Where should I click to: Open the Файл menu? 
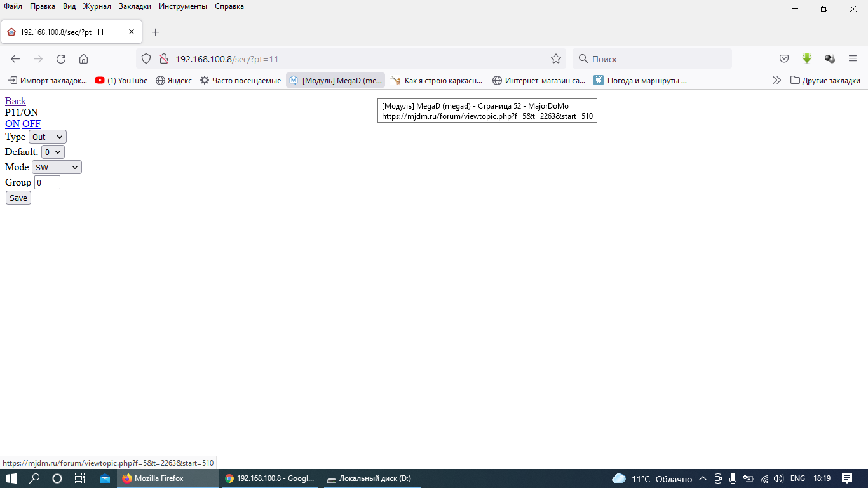coord(13,6)
